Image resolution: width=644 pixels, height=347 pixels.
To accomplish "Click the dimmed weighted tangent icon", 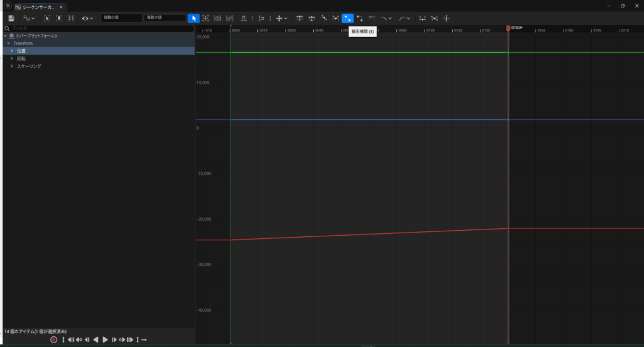I will (372, 18).
